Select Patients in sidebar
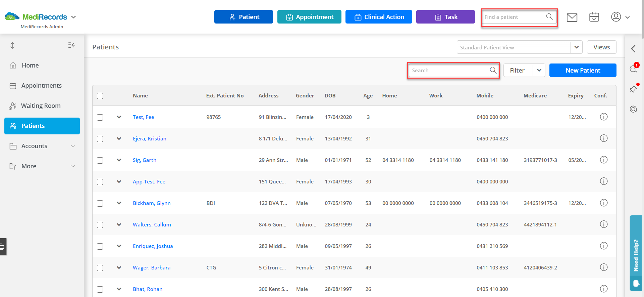The height and width of the screenshot is (297, 644). tap(42, 126)
